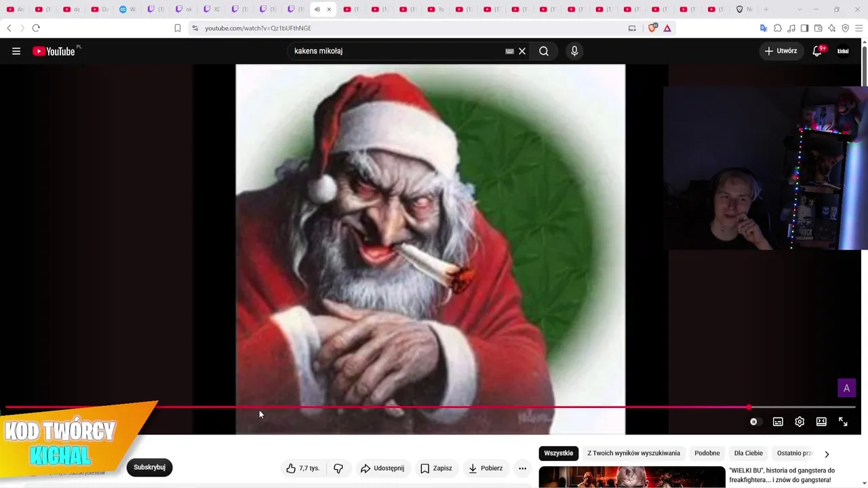Click the purple A overlay button
Image resolution: width=868 pixels, height=488 pixels.
846,388
